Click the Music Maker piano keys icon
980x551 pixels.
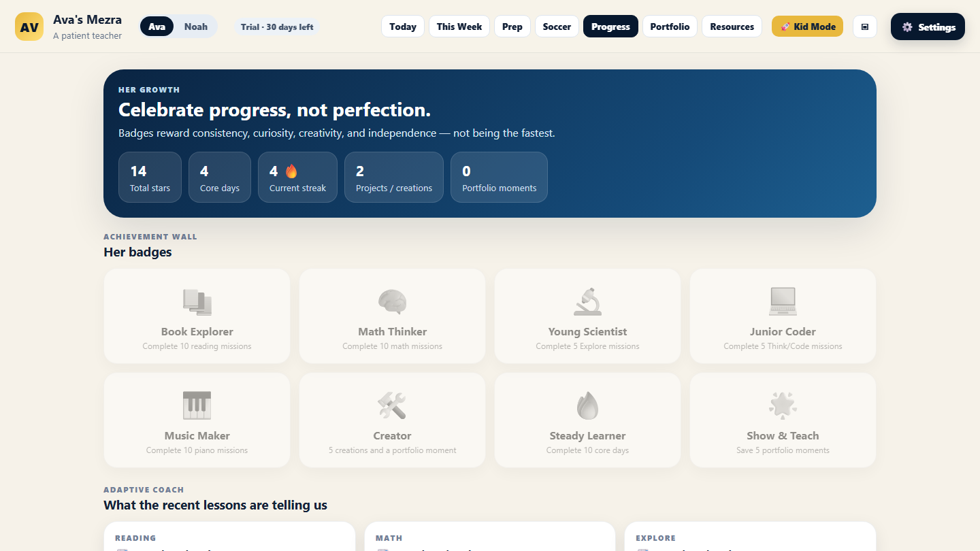(x=197, y=406)
